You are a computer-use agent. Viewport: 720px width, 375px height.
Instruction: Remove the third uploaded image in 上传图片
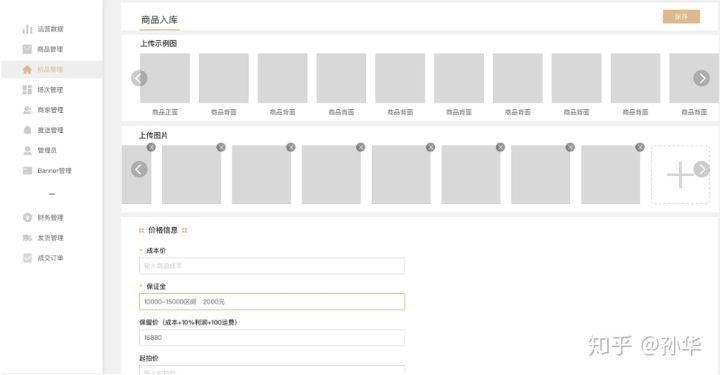291,147
